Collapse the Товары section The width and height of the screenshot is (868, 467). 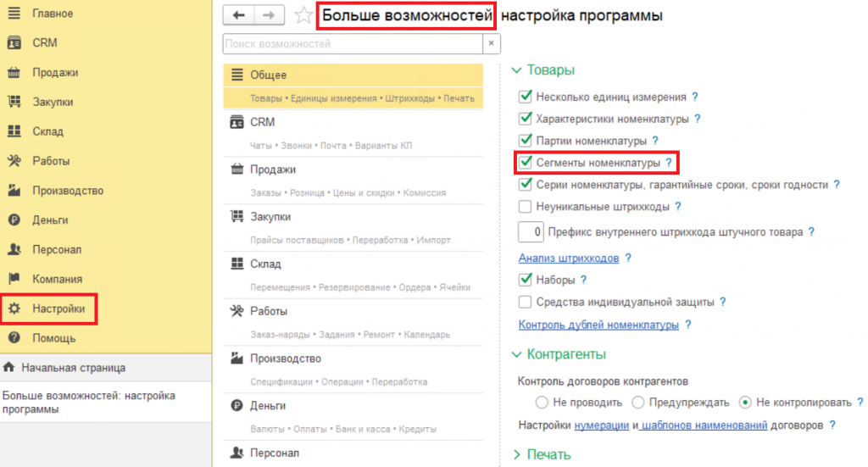coord(516,70)
